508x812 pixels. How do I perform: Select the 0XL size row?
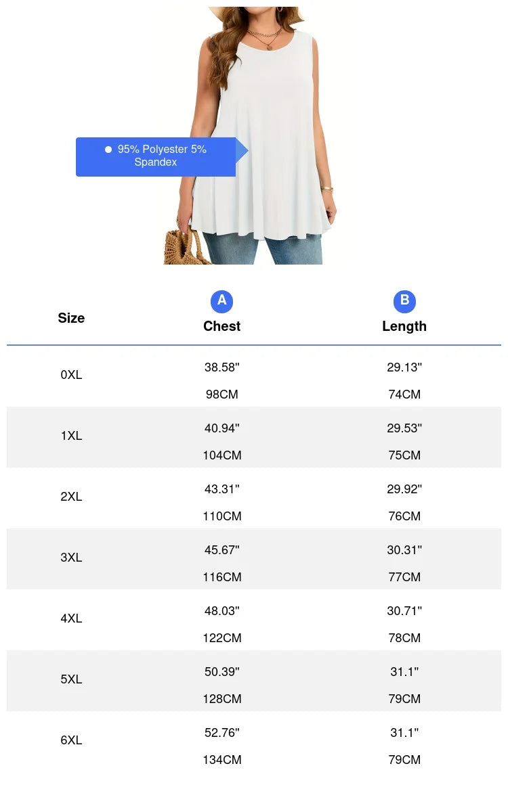pos(254,376)
